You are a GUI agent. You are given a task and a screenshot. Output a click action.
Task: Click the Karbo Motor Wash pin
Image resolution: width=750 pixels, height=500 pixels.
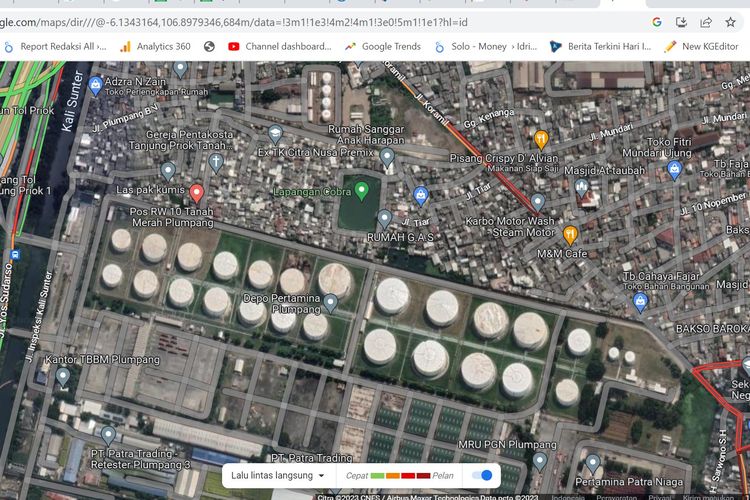coord(538,201)
